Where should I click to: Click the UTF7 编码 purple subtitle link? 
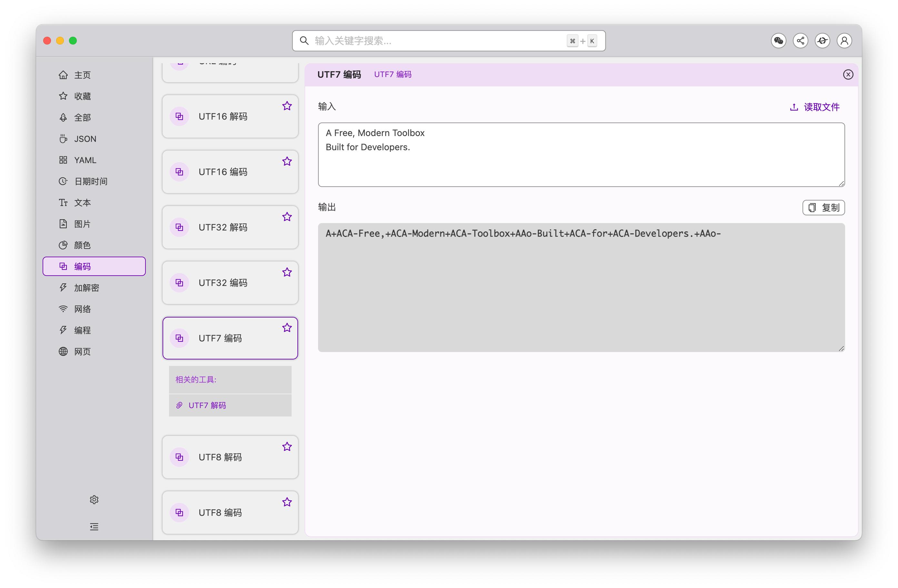(x=393, y=75)
